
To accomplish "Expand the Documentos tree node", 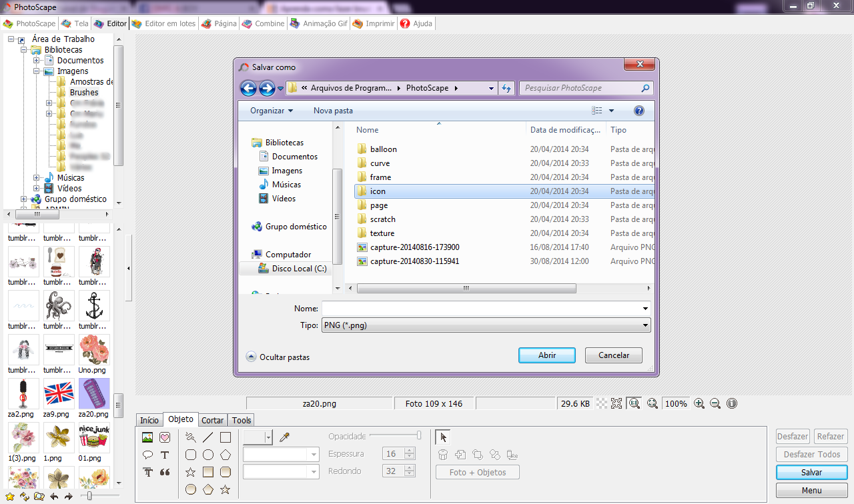I will click(x=37, y=61).
